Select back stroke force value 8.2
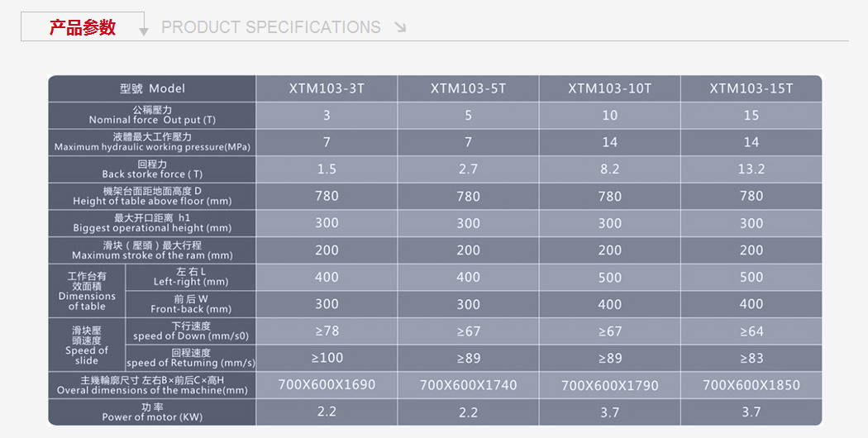 609,169
